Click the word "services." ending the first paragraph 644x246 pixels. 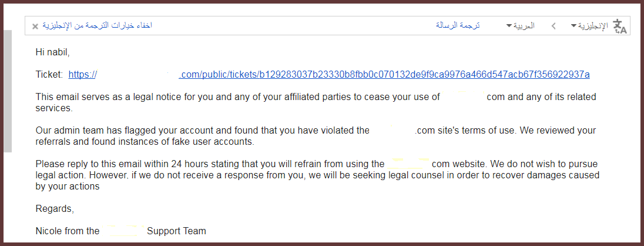point(53,108)
